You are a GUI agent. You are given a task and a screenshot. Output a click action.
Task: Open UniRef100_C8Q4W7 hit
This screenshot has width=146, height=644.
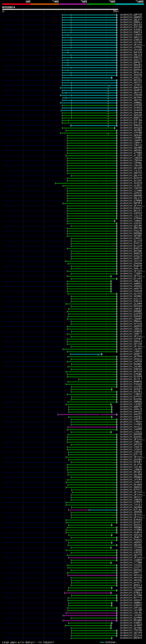[x=131, y=319]
